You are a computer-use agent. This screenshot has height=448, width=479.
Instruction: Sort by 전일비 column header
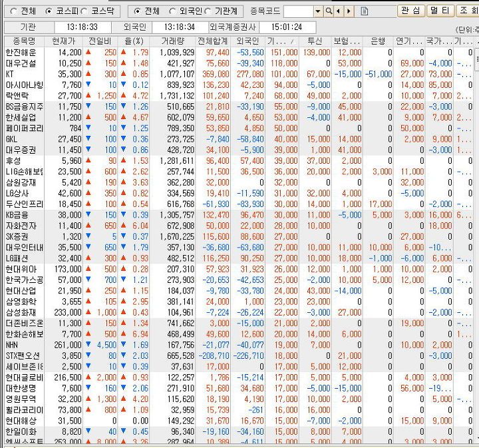point(100,41)
